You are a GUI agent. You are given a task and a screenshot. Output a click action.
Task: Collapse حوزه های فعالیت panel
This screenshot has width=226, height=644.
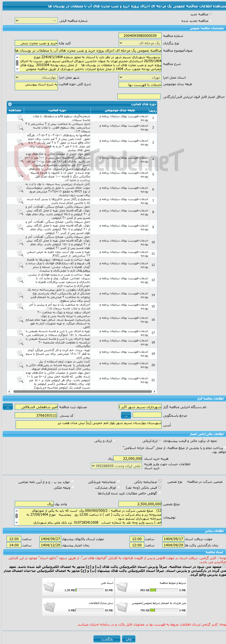click(10, 104)
